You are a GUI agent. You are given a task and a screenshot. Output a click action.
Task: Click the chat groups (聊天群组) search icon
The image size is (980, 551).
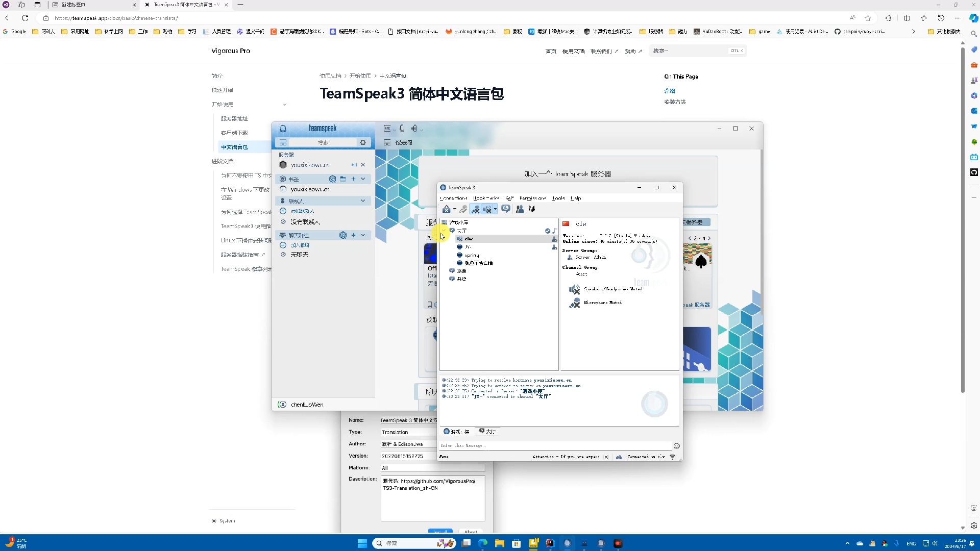[343, 235]
